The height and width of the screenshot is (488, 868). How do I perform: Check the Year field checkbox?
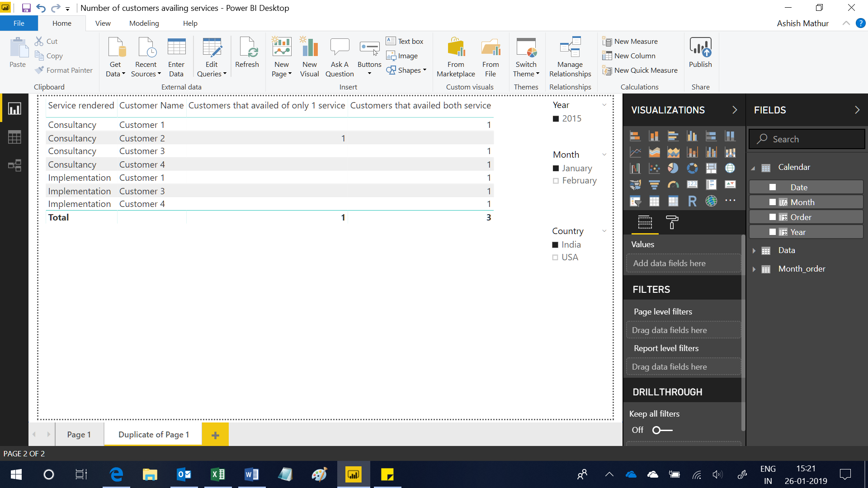pyautogui.click(x=773, y=232)
